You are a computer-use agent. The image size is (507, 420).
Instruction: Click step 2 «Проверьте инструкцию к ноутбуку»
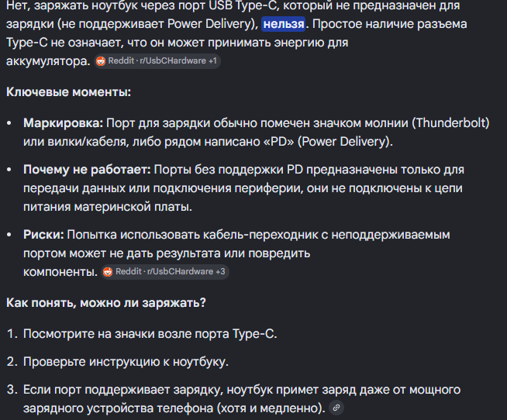[x=126, y=362]
